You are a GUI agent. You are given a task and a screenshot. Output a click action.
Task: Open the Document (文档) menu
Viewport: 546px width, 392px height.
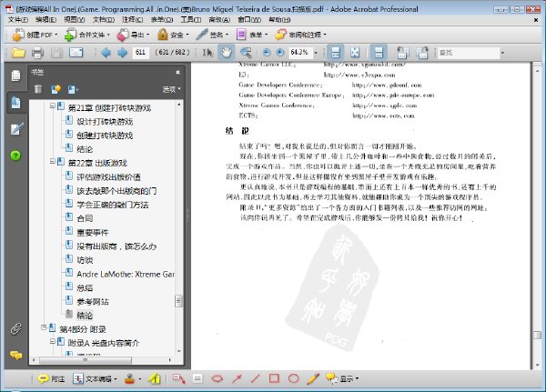click(104, 20)
